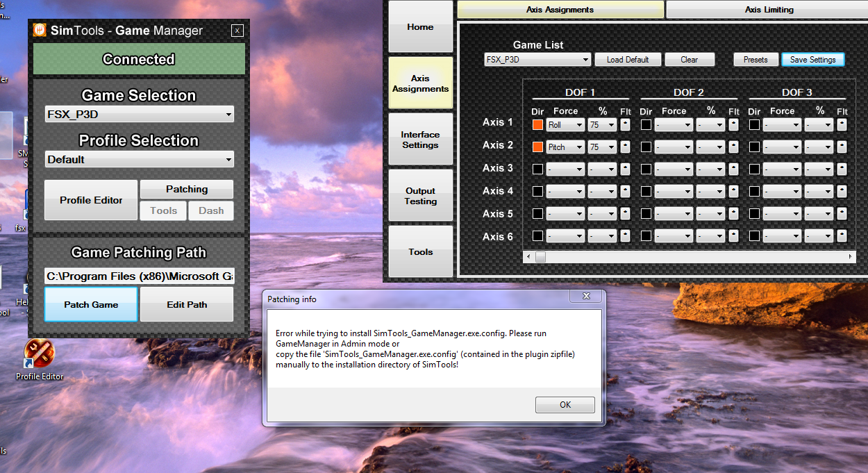Click the Flt filter icon for Axis 3 DOF 2

[733, 169]
